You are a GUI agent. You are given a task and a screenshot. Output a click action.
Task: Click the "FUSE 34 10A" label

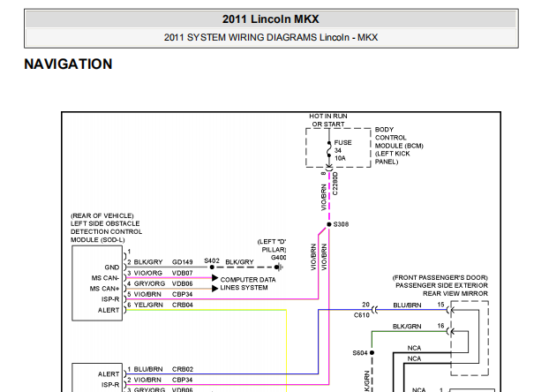pyautogui.click(x=342, y=150)
